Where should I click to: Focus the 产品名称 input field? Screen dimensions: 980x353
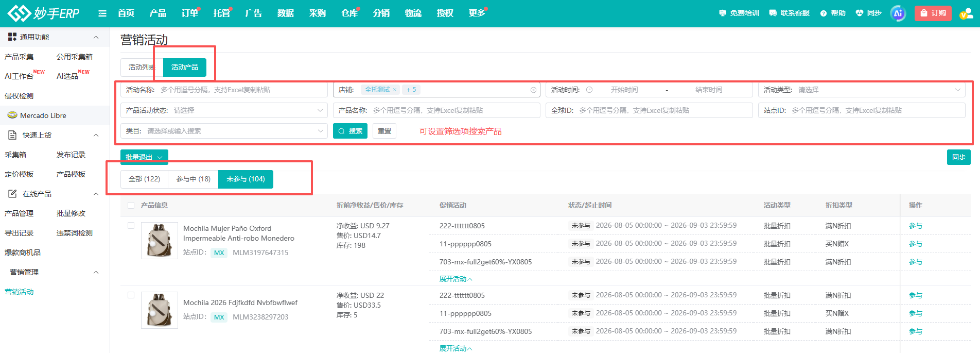(x=436, y=110)
